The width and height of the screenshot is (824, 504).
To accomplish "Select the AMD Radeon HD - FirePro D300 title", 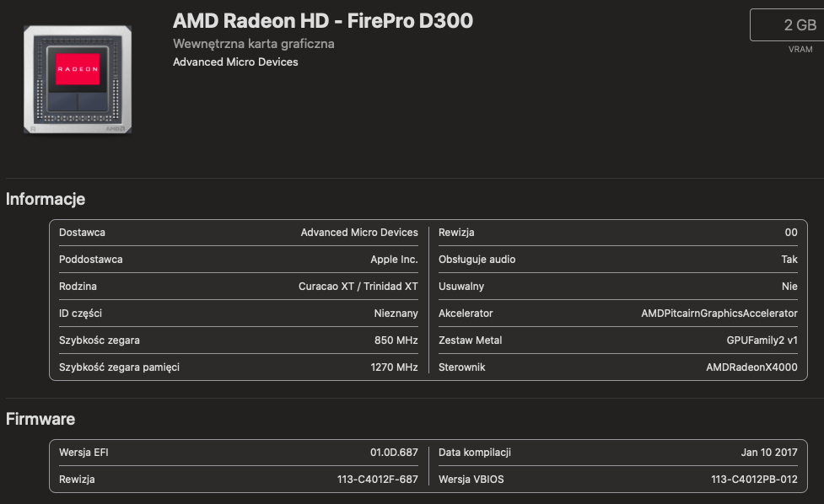I will (322, 21).
